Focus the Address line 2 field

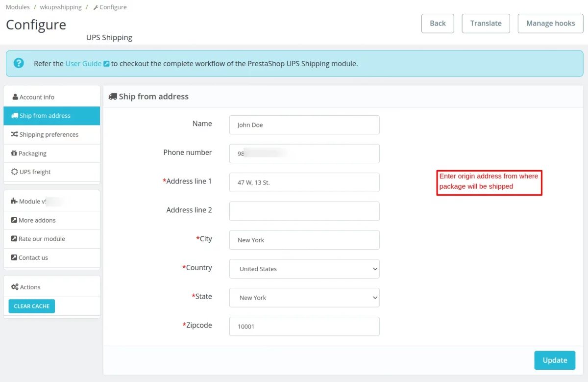(304, 211)
